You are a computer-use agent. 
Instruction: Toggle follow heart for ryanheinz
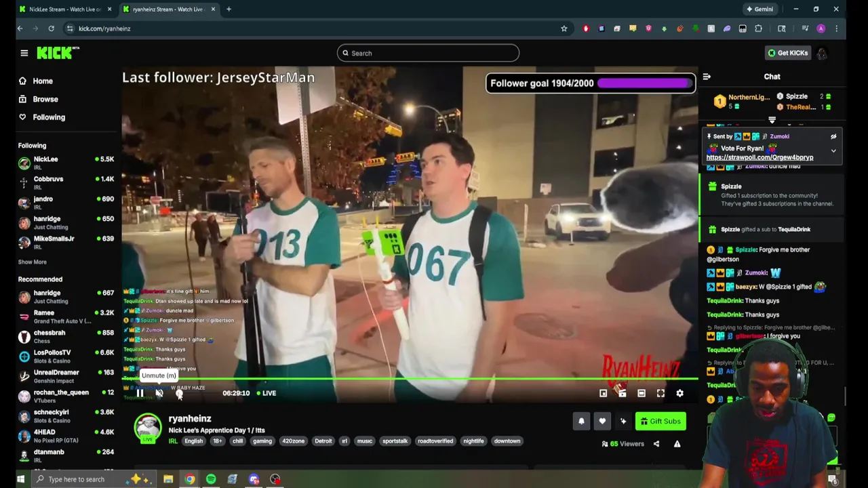coord(602,421)
